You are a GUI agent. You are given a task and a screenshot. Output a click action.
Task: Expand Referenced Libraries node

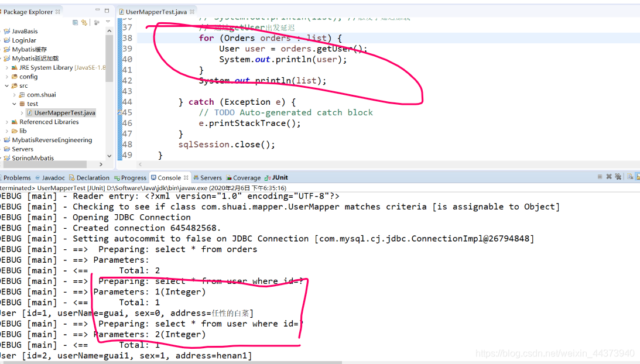point(7,122)
